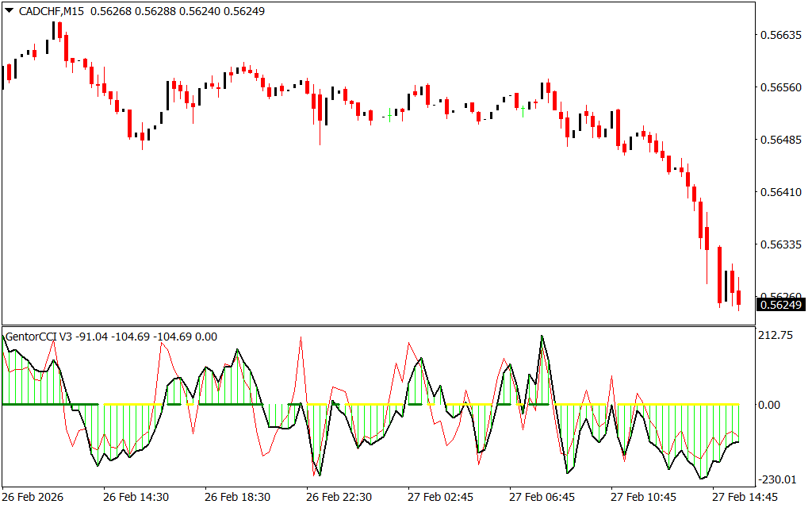Click the 27 Feb 06:45 time label
Screen dimensions: 812x508
coord(542,497)
